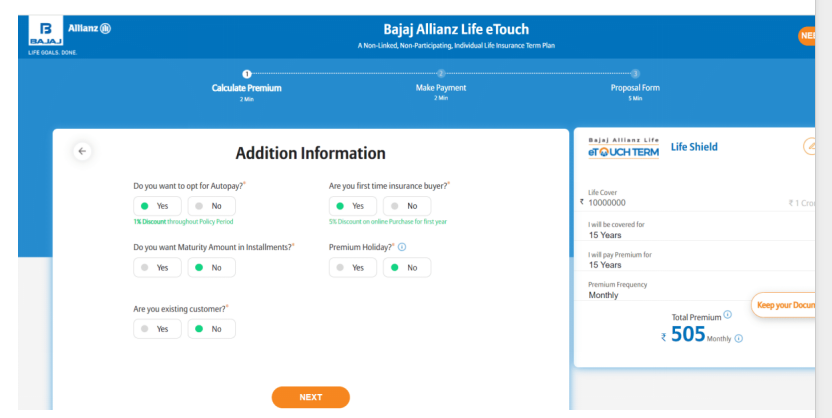This screenshot has height=418, width=832.
Task: Click the 5% Discount on online Purchase text
Action: (x=388, y=222)
